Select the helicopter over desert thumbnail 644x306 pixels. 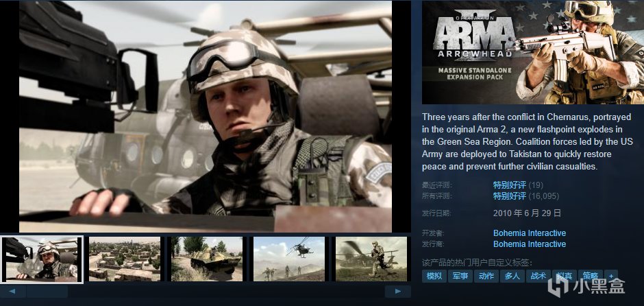pos(289,259)
